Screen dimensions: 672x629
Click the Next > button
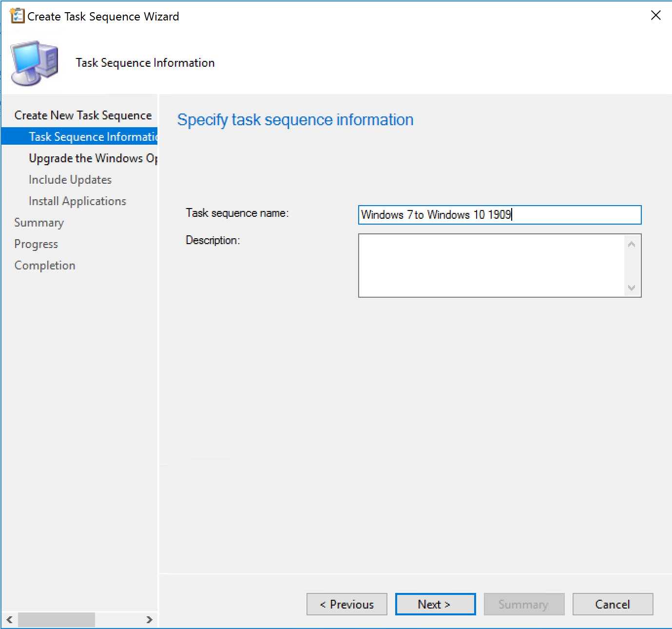point(435,604)
